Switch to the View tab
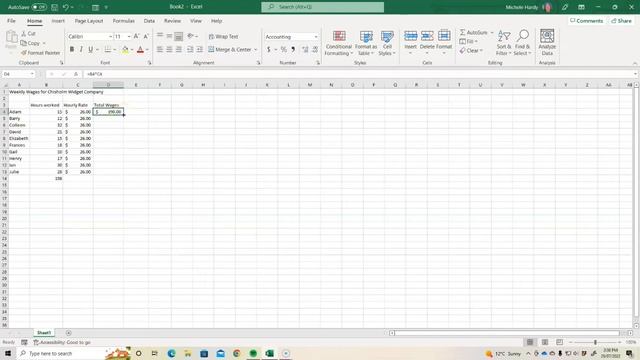 (196, 21)
